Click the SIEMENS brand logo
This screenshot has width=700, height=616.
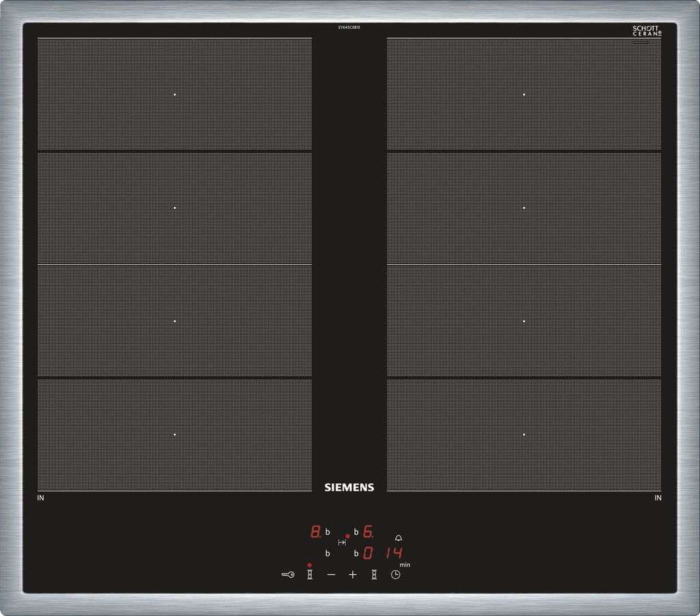[349, 487]
